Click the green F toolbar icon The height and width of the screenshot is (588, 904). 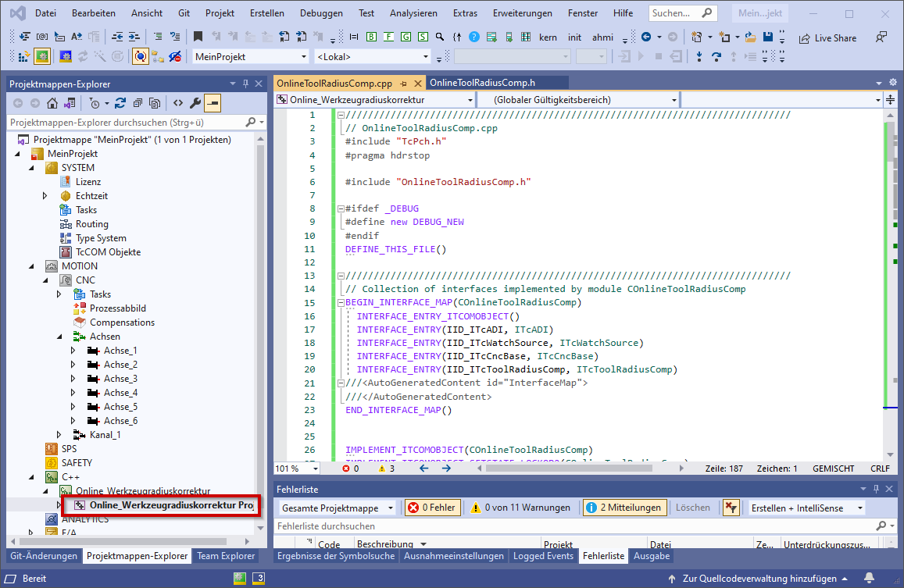[389, 37]
